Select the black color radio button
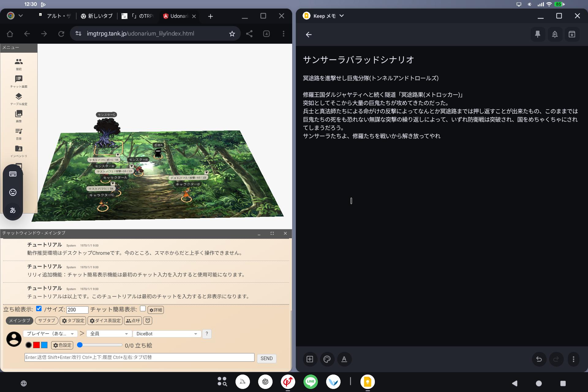 point(28,345)
